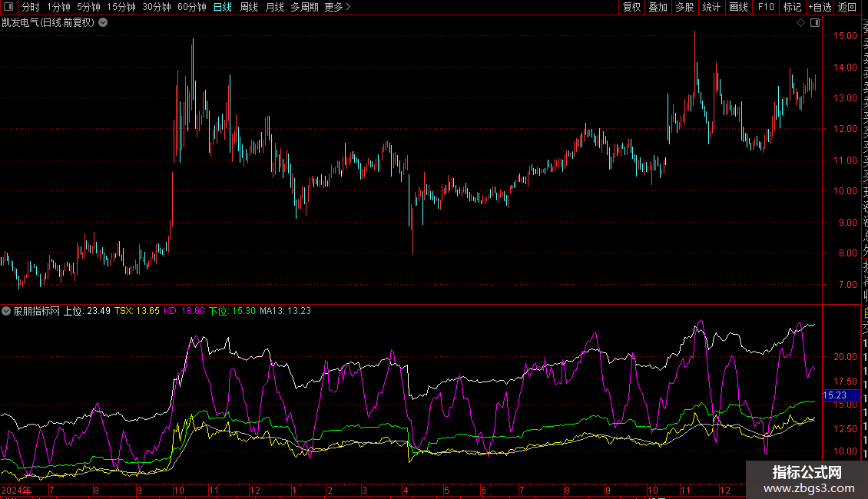Select the MA13: 13.23 readout

pyautogui.click(x=286, y=311)
